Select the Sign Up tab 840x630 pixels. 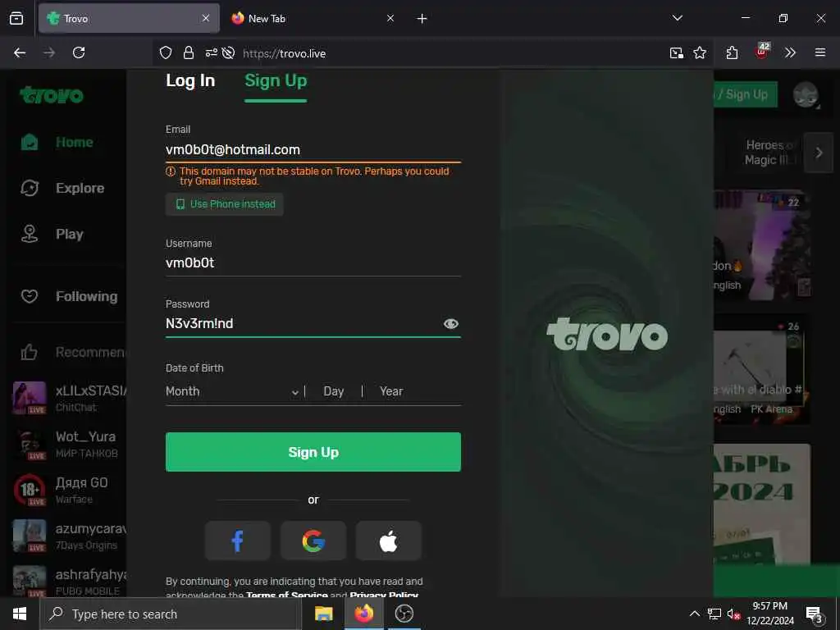(276, 81)
